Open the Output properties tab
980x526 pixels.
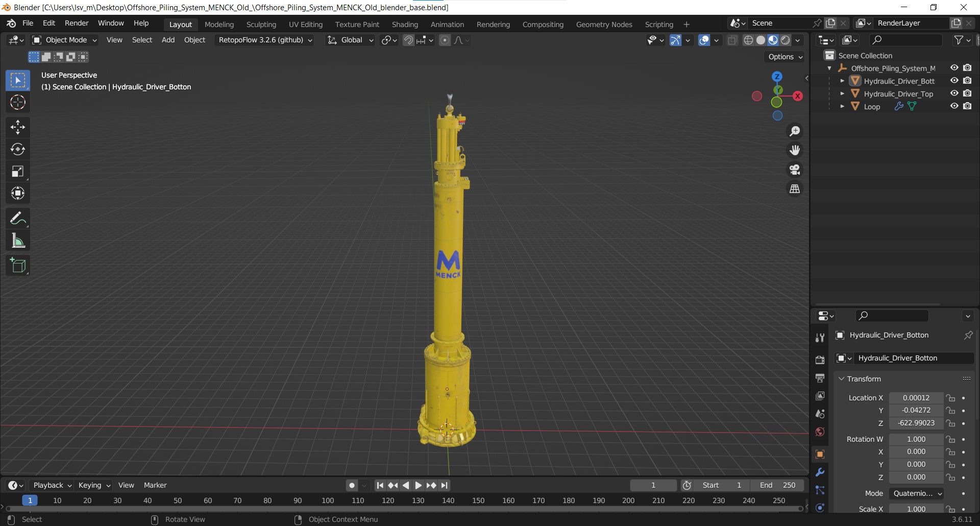coord(820,378)
